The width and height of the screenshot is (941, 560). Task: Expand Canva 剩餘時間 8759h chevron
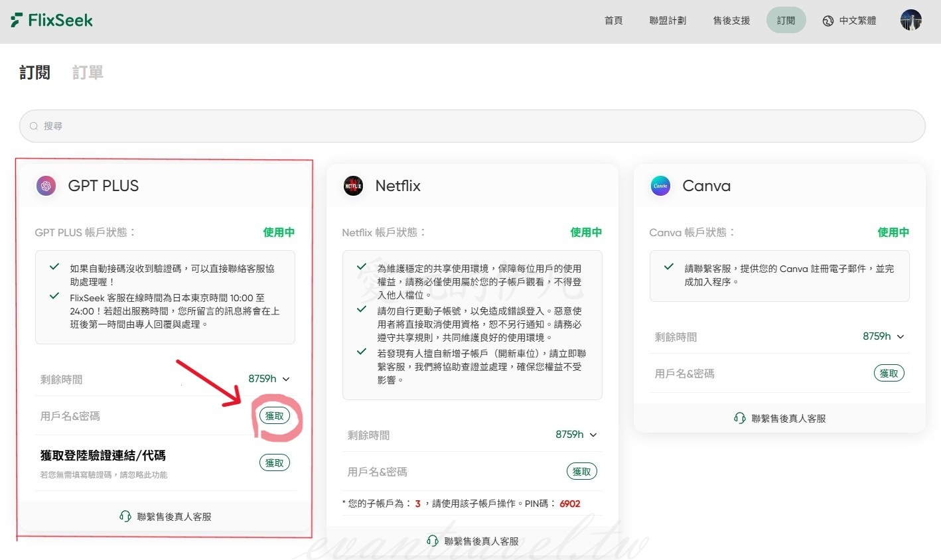pos(901,336)
